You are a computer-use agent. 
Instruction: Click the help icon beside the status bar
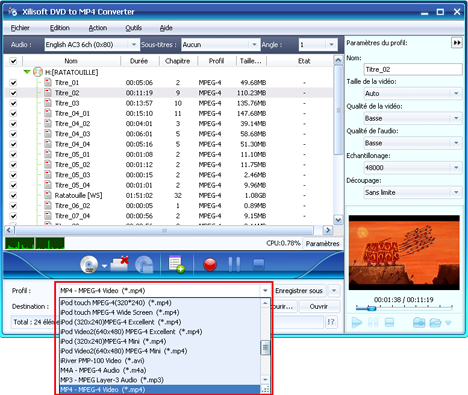pyautogui.click(x=331, y=322)
